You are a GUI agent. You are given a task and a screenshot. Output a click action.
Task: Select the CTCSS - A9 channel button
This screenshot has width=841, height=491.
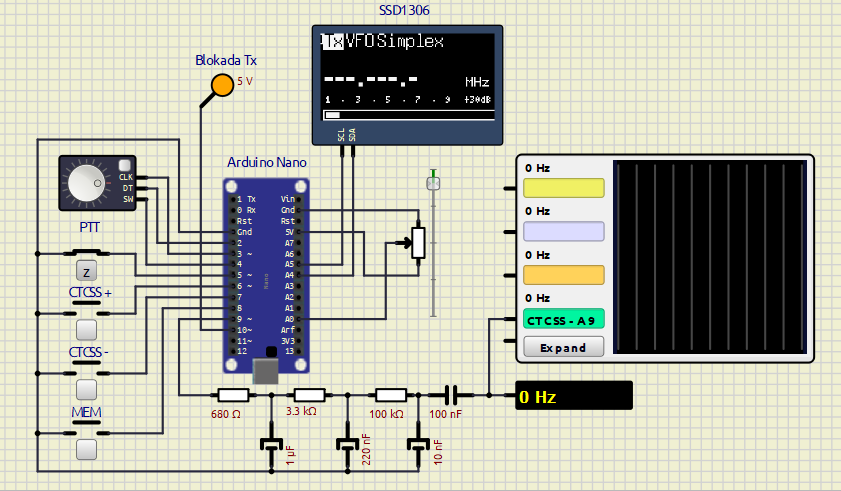tap(564, 320)
